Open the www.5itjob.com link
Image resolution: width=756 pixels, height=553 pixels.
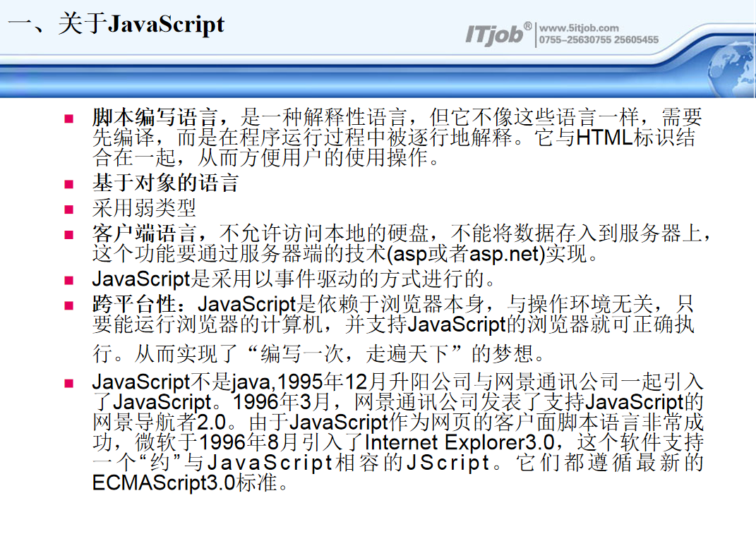[x=579, y=28]
